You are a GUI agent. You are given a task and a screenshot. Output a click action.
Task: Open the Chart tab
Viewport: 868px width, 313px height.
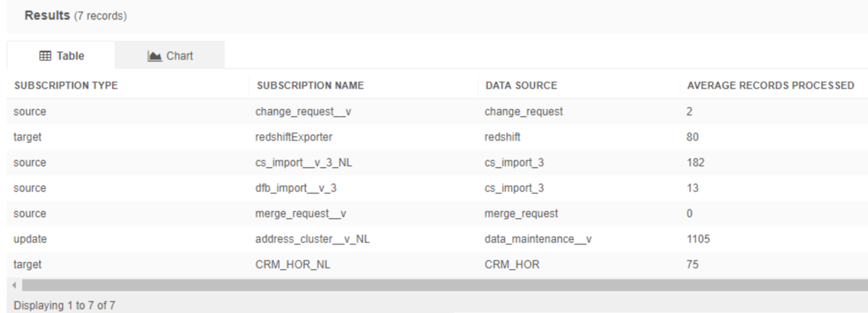click(x=170, y=56)
